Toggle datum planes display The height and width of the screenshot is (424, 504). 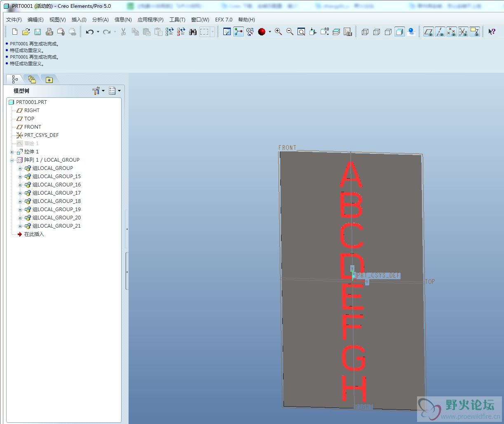[429, 32]
